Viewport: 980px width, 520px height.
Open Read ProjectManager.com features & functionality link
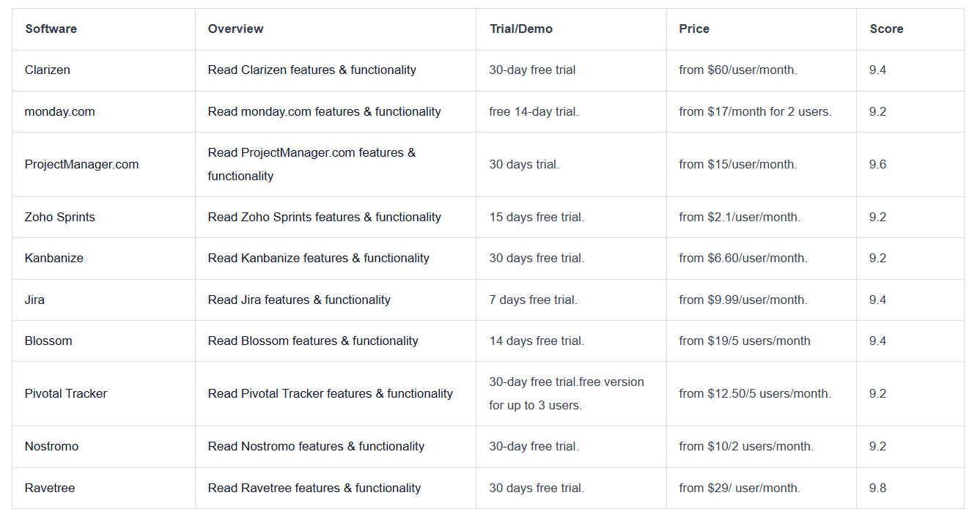coord(312,164)
